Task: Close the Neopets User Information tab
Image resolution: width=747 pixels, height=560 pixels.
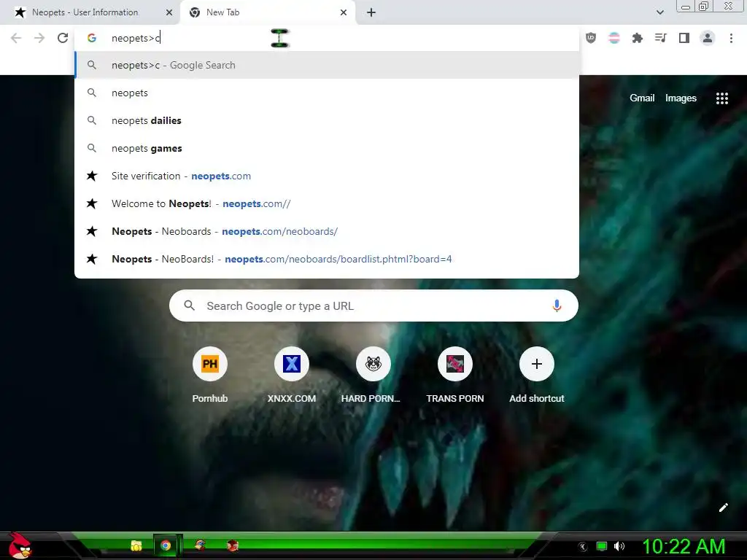Action: (x=169, y=12)
